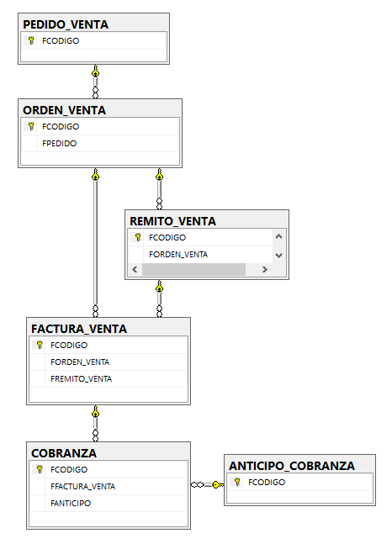Click scroll down arrow in REMITO_VENTA

pos(278,255)
